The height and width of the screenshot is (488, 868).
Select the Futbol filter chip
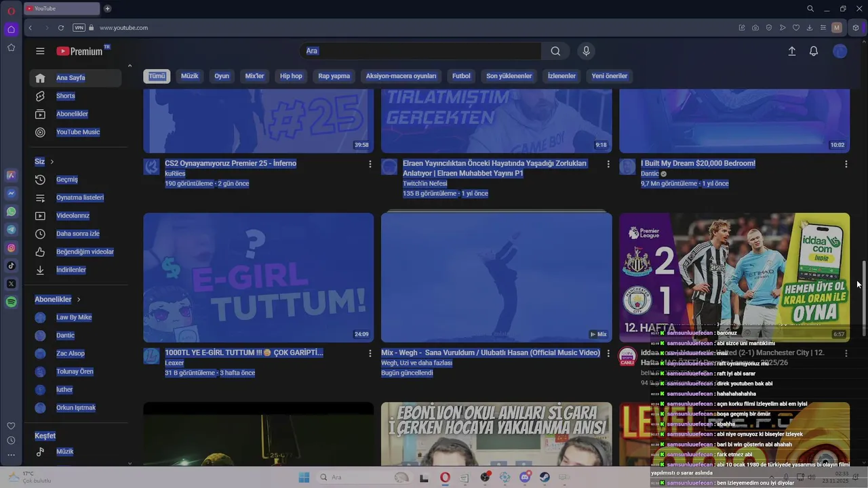pyautogui.click(x=461, y=76)
